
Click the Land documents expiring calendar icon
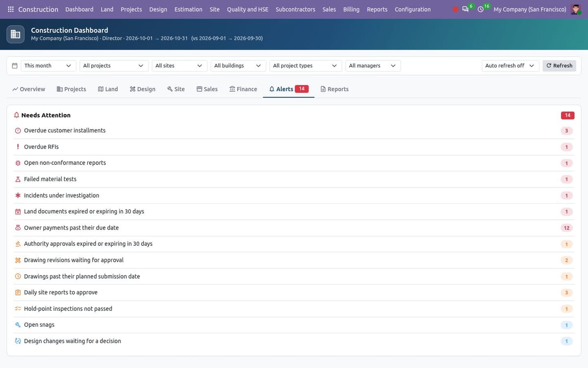point(18,211)
